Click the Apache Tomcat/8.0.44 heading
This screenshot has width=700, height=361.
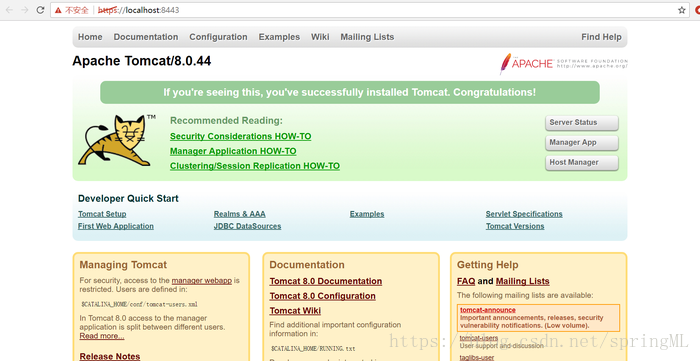[142, 61]
